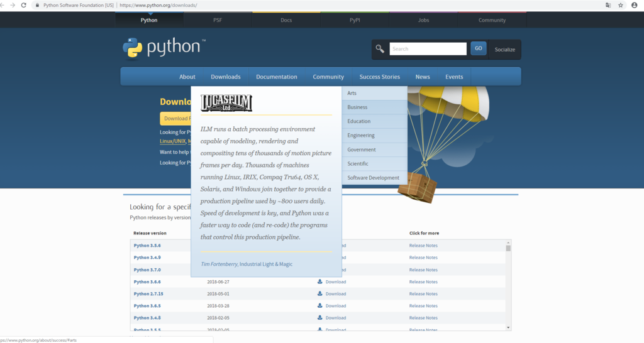Click the browser forward arrow
The image size is (644, 343).
tap(13, 5)
